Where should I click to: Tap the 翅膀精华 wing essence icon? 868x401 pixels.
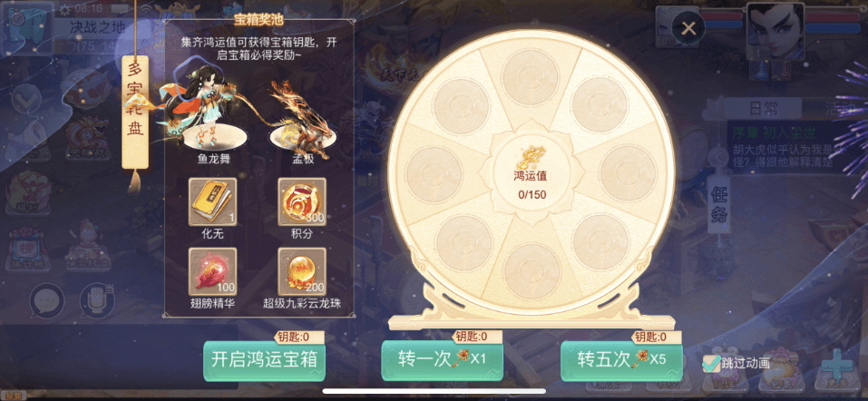[212, 271]
